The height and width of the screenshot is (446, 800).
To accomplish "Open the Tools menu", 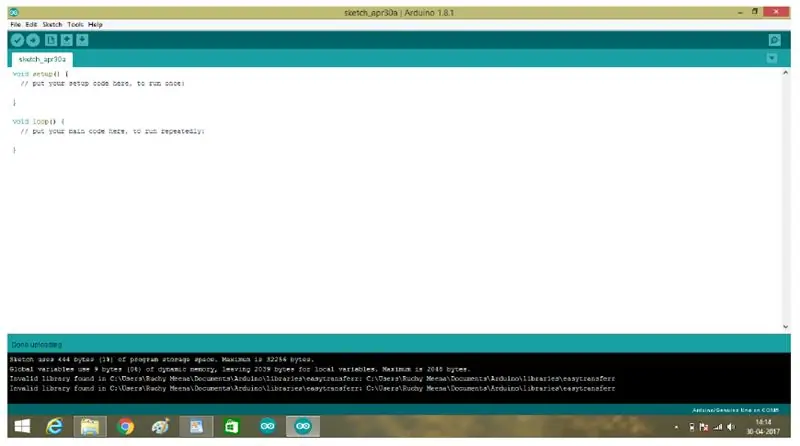I will [75, 24].
